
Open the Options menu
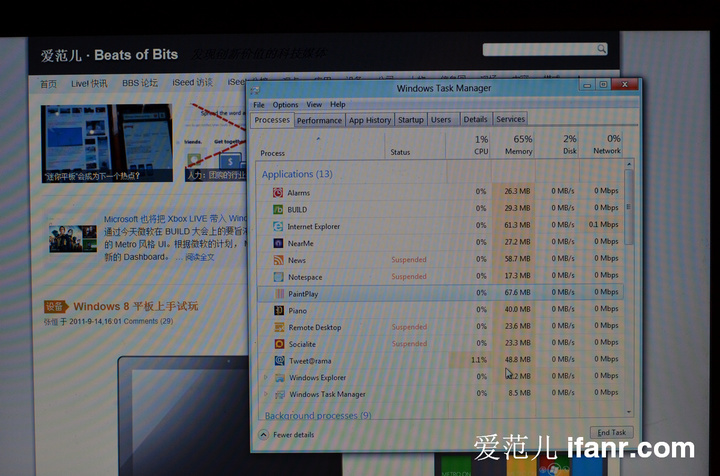285,105
